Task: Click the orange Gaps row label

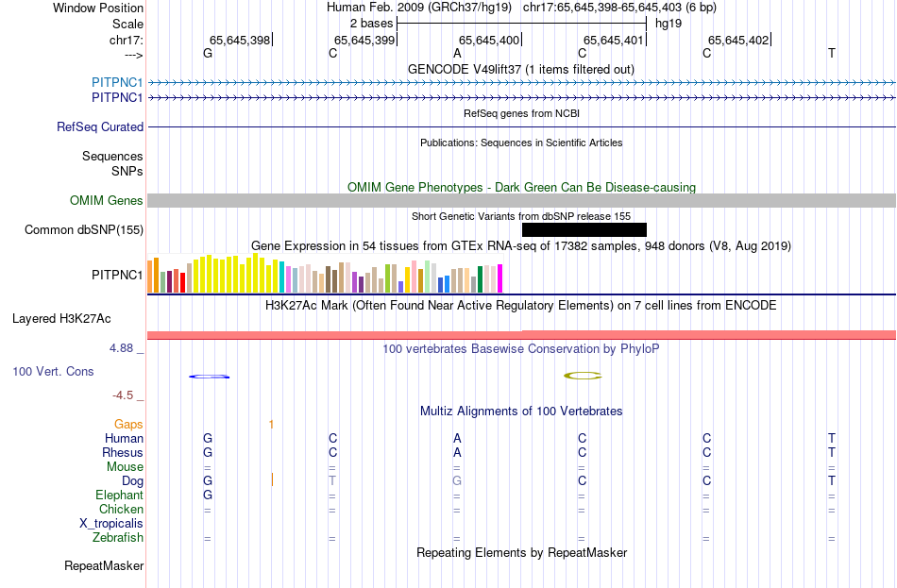Action: [128, 424]
